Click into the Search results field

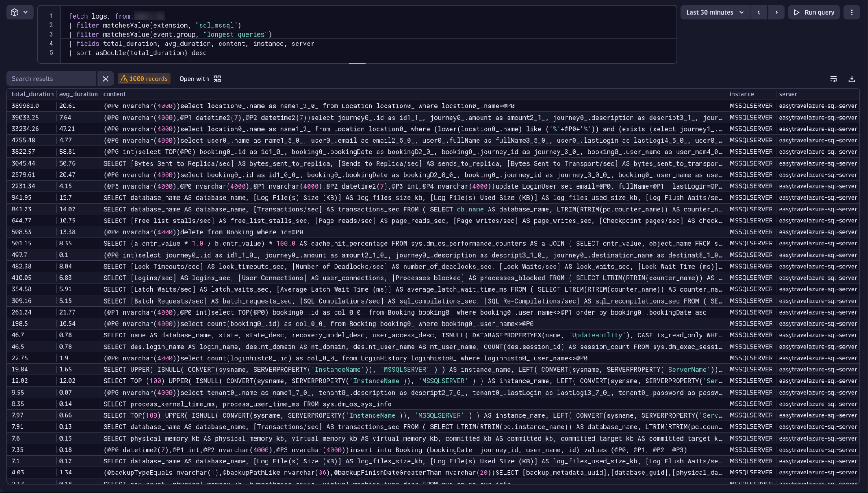51,78
